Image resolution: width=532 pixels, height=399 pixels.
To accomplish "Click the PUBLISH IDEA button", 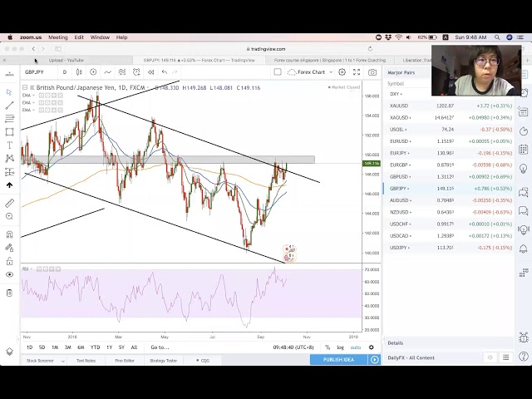I will click(339, 360).
